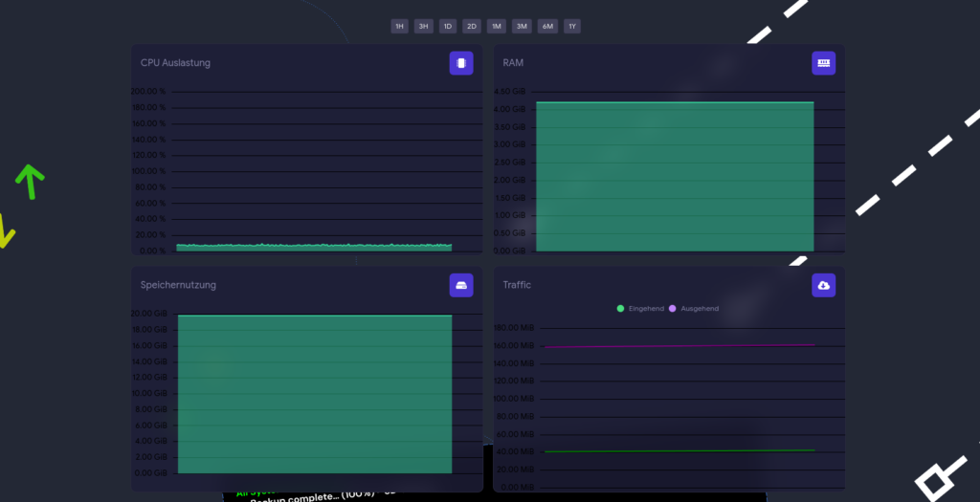Click the yellow down arrow icon

click(5, 231)
